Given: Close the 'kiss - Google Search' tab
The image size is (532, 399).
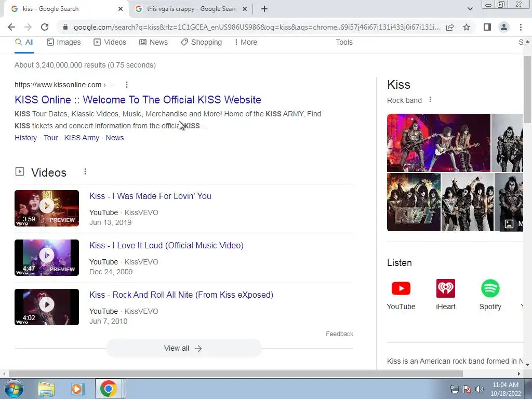Looking at the screenshot, I should [x=121, y=9].
